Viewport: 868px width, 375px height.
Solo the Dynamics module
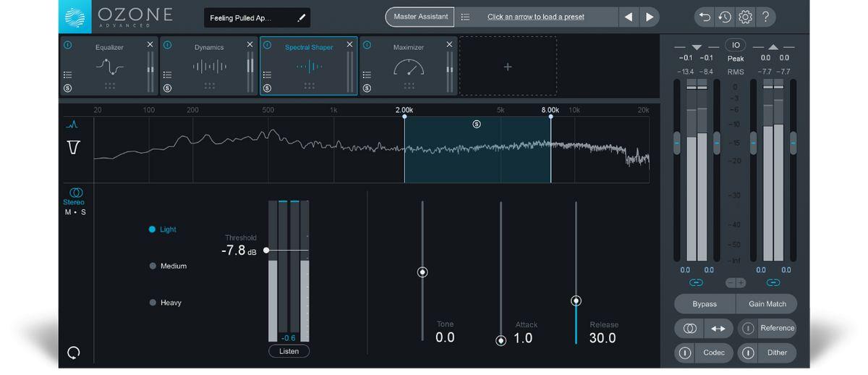tap(168, 88)
